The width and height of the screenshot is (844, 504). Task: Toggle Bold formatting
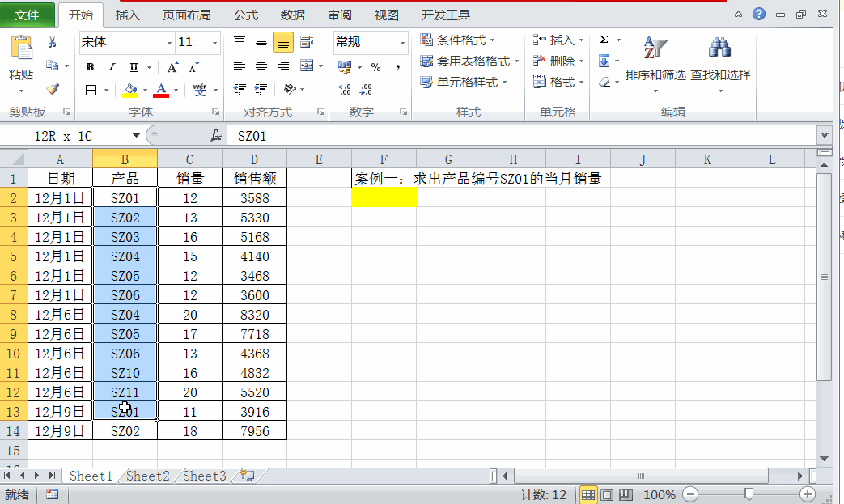90,67
